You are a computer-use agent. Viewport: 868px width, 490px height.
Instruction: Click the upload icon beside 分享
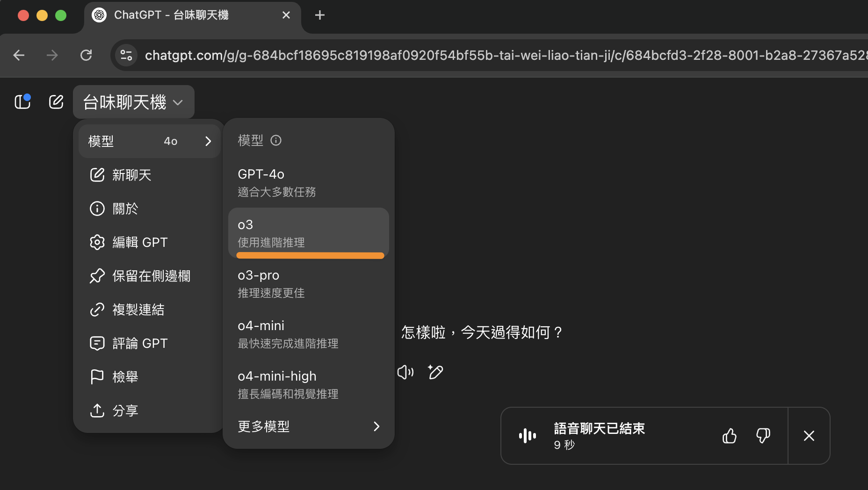pyautogui.click(x=97, y=411)
